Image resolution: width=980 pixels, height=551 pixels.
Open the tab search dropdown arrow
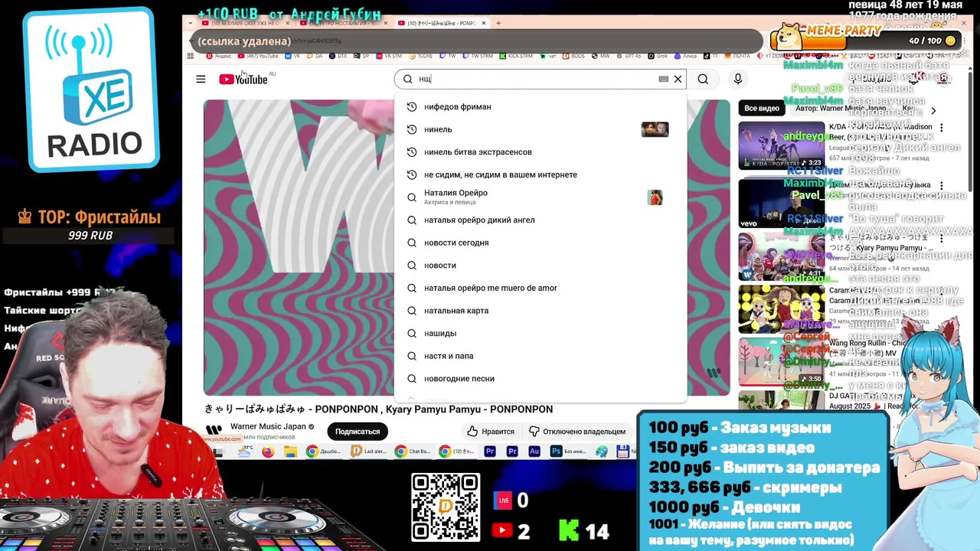tap(191, 23)
